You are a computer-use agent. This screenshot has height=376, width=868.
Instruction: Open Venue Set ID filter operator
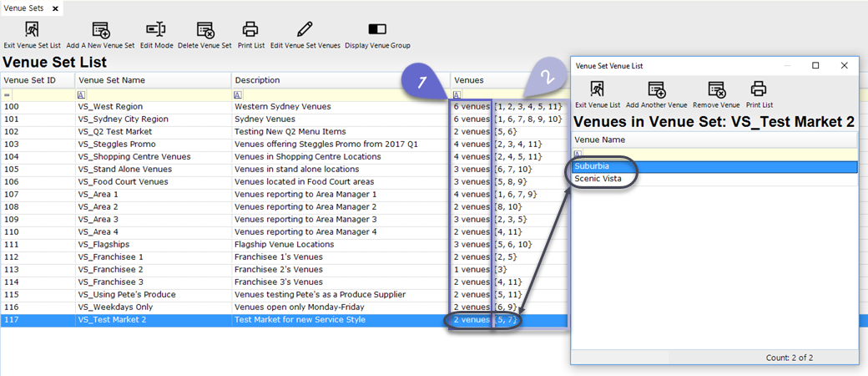7,95
